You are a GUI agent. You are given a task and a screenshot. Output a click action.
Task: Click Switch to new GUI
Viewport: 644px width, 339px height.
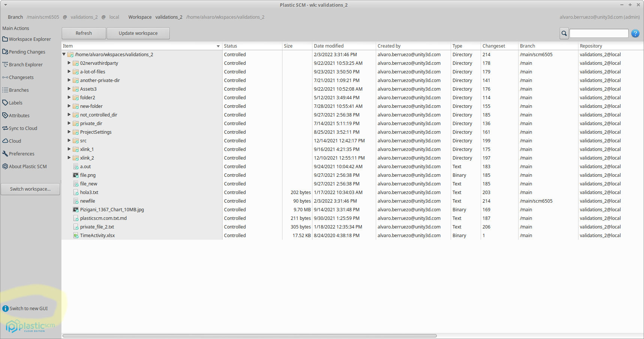coord(28,308)
